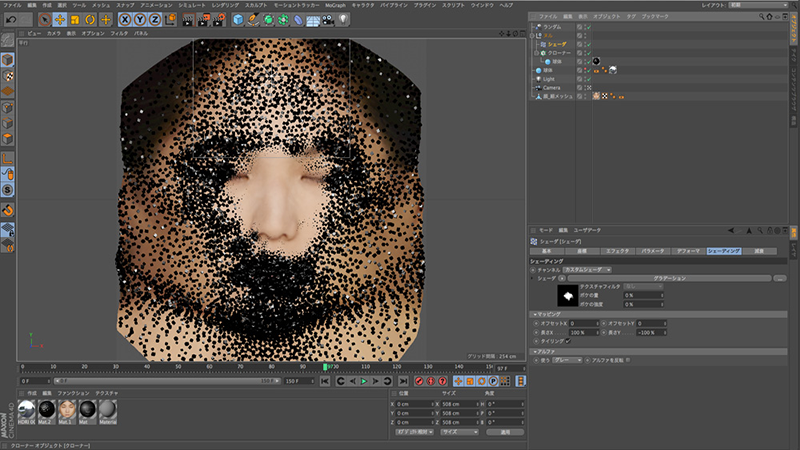The image size is (800, 450).
Task: Click the camera object toolbar icon
Action: [326, 19]
